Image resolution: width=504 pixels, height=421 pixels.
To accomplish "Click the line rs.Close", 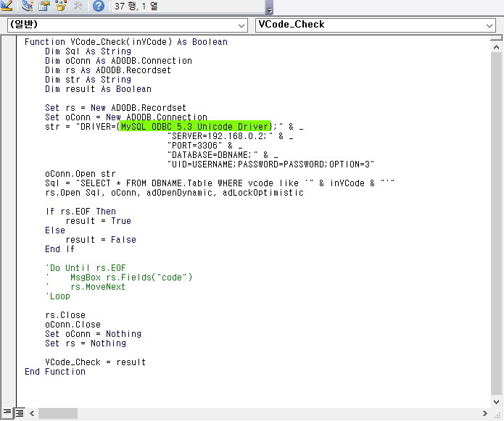I will click(x=65, y=315).
